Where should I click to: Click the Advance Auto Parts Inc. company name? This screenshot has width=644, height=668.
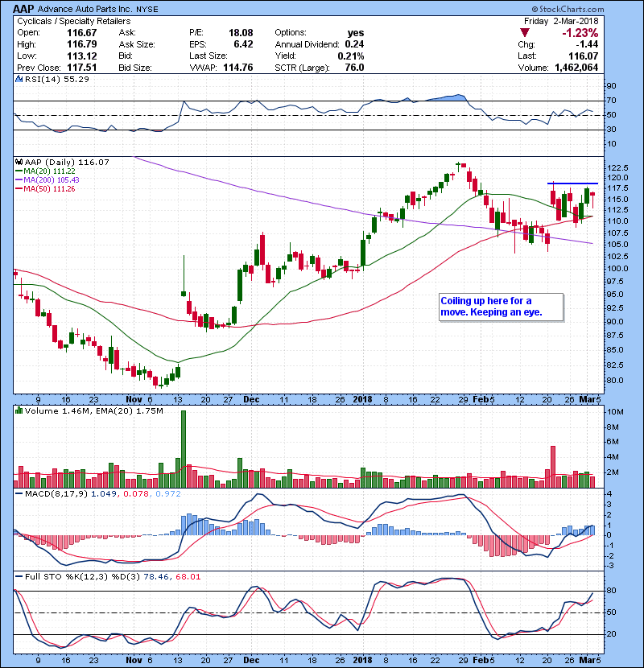85,9
